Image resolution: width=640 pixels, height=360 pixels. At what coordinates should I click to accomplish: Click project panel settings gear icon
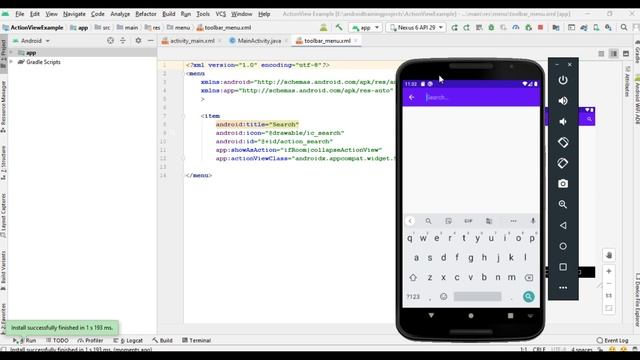pos(138,40)
